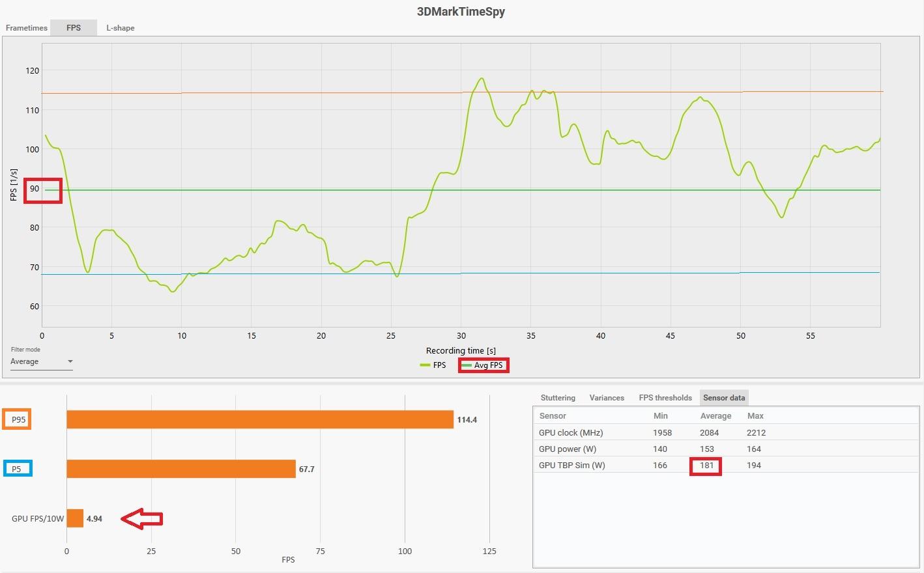This screenshot has height=573, width=924.
Task: Click the Average column header
Action: [x=715, y=415]
